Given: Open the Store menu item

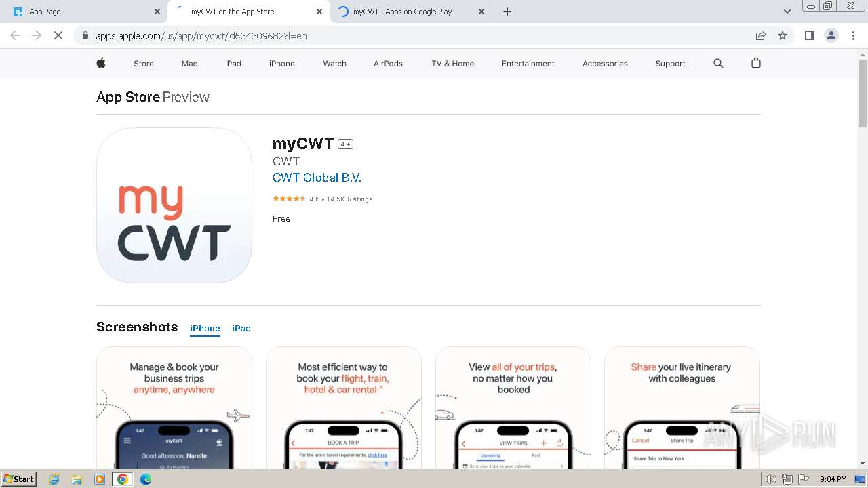Looking at the screenshot, I should point(143,63).
